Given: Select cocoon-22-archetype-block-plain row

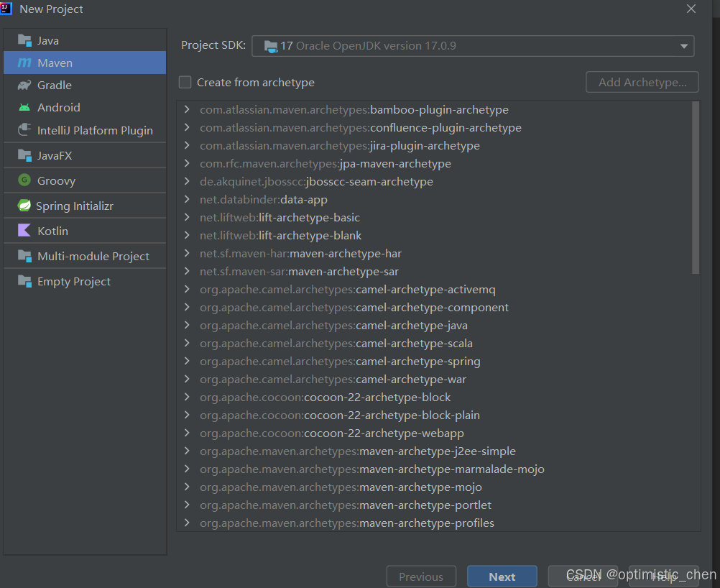Looking at the screenshot, I should 434,415.
